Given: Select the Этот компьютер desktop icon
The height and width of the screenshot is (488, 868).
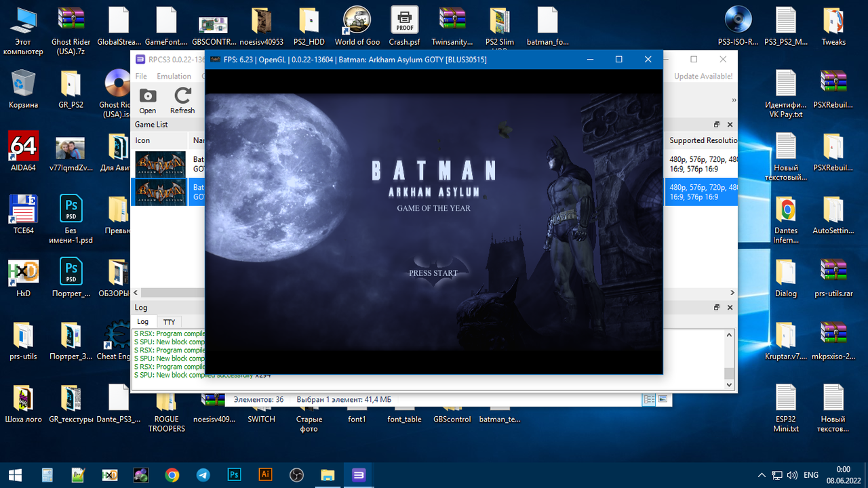Looking at the screenshot, I should [23, 31].
